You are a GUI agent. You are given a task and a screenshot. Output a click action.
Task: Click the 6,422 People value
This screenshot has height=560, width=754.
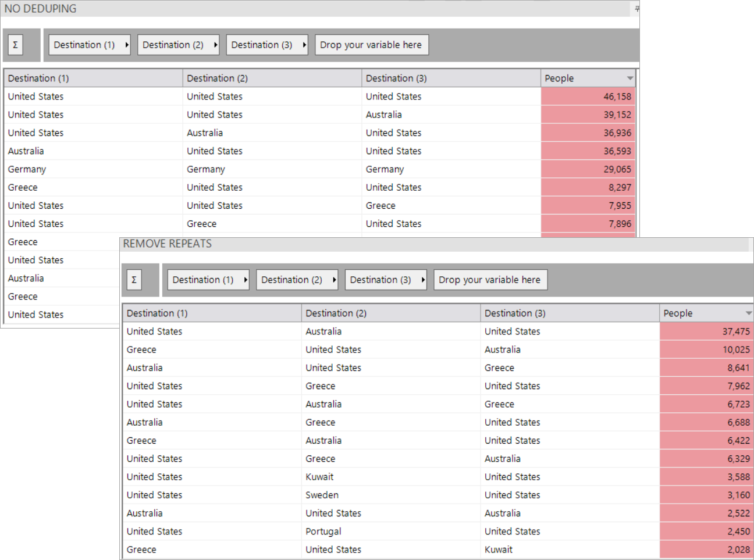pyautogui.click(x=738, y=440)
